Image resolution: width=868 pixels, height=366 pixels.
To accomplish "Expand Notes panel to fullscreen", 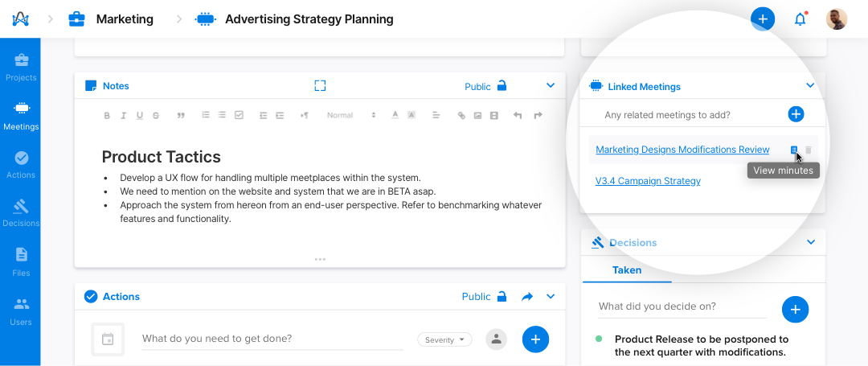I will pyautogui.click(x=320, y=86).
